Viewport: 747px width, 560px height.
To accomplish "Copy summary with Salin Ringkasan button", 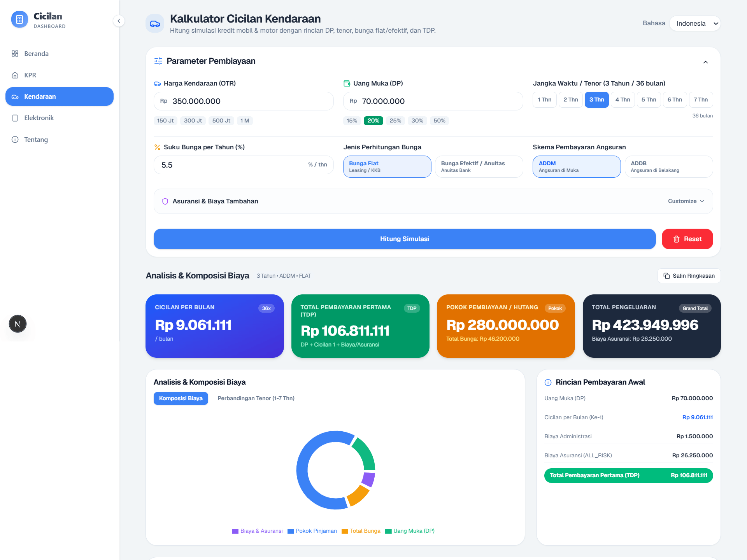I will [x=689, y=276].
